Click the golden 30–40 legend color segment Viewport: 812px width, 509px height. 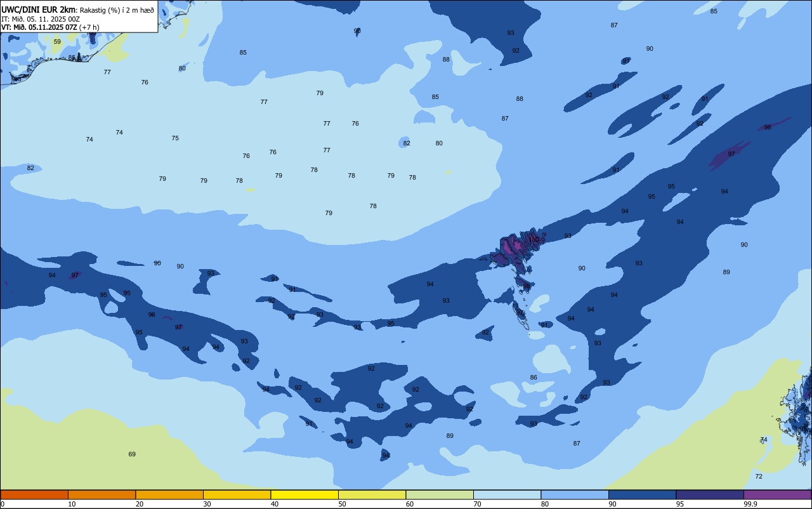[237, 494]
